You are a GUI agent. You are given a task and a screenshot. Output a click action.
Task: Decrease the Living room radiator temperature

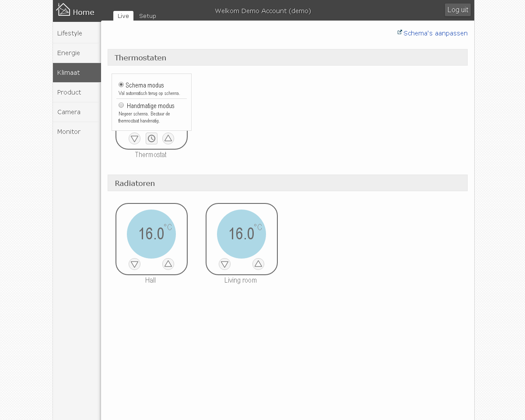click(x=224, y=264)
